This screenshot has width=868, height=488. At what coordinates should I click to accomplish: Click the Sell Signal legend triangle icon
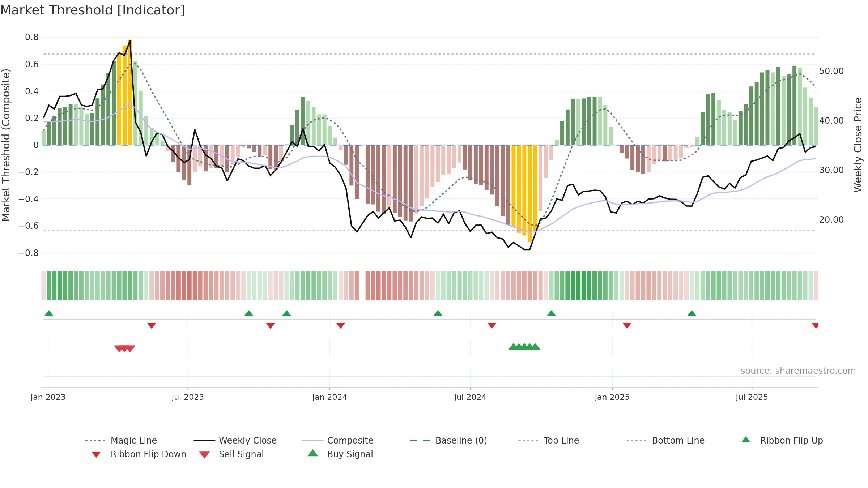(204, 455)
